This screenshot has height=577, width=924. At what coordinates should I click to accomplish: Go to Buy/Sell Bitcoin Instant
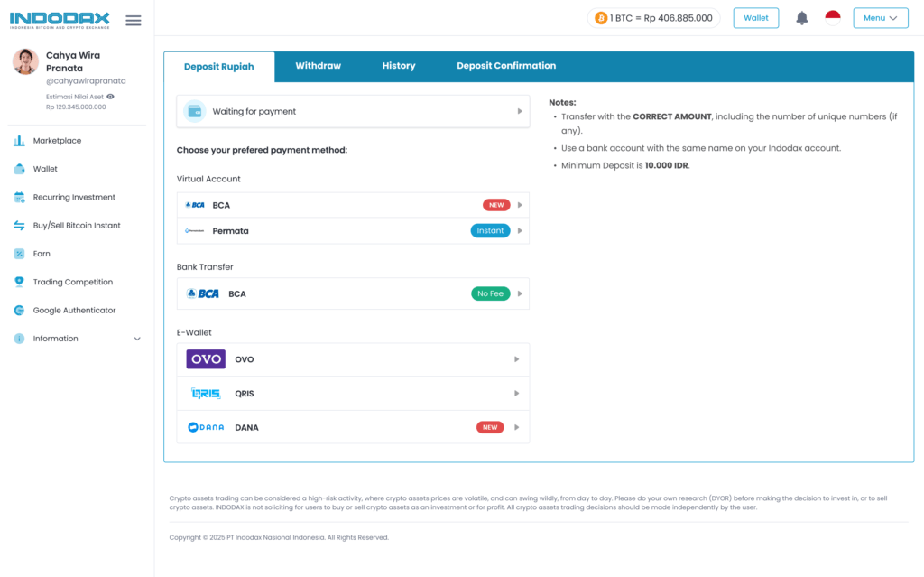[77, 226]
